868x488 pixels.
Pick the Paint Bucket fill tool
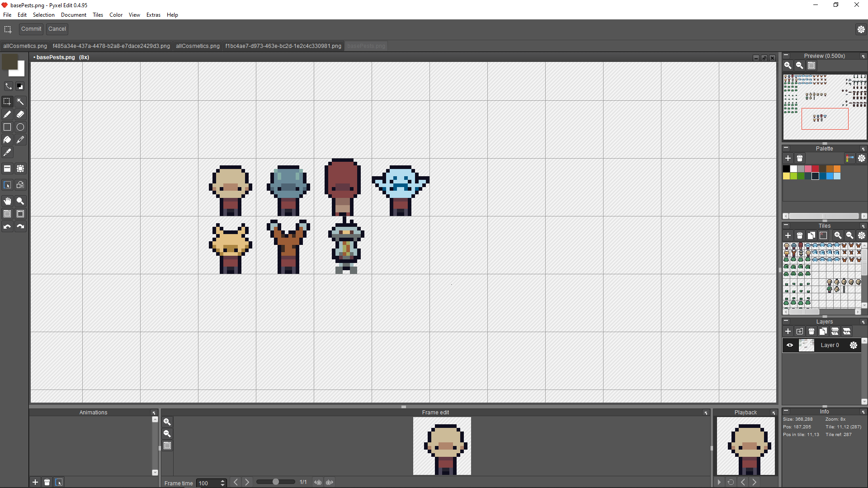click(7, 140)
